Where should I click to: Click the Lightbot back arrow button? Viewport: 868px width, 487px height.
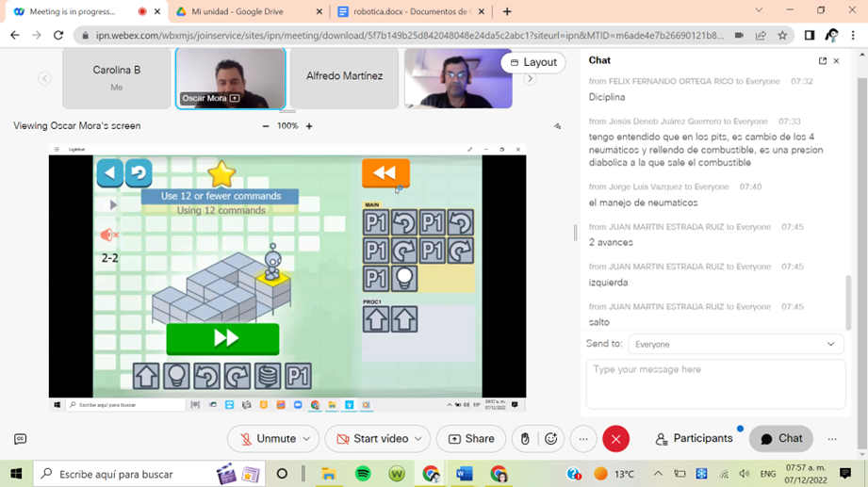pos(109,173)
